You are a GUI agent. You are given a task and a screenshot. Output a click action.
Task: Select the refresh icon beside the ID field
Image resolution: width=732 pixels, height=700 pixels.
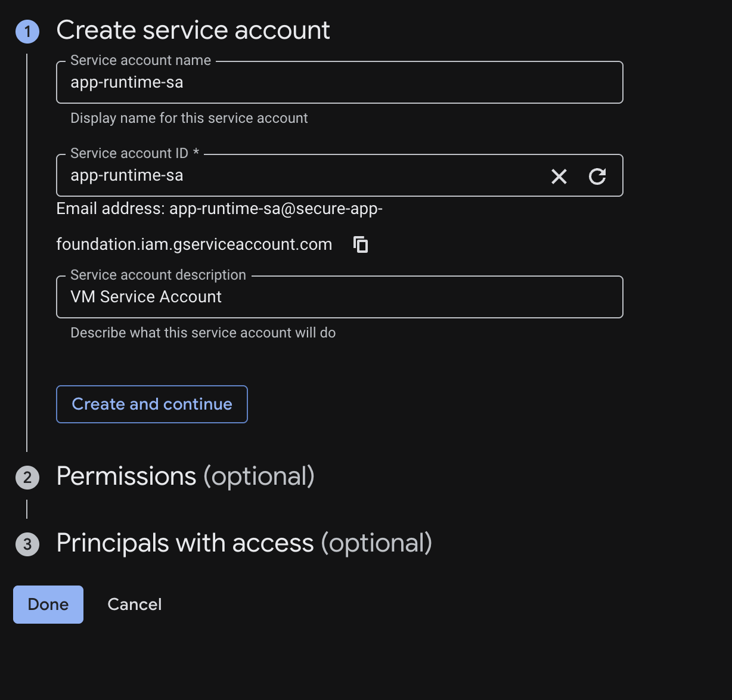(598, 176)
